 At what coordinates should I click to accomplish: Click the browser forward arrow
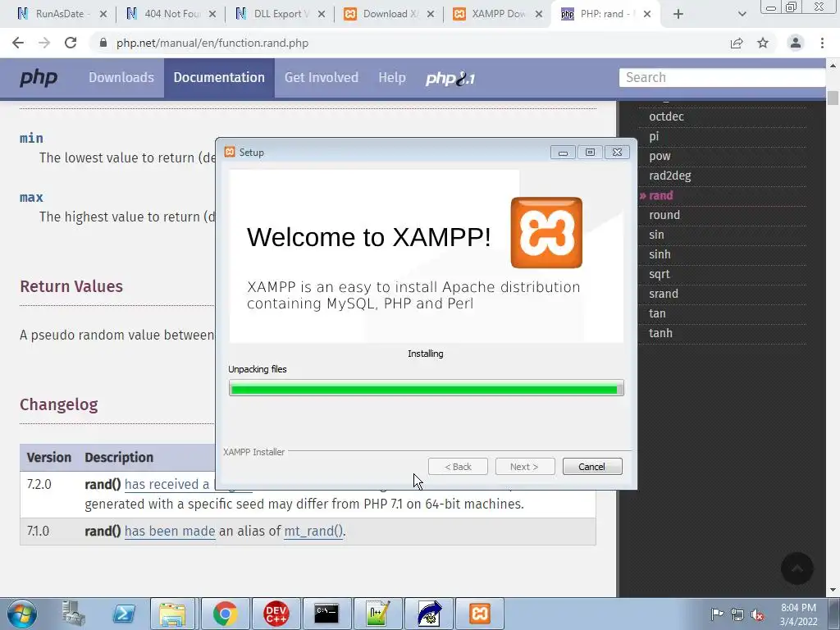click(44, 43)
